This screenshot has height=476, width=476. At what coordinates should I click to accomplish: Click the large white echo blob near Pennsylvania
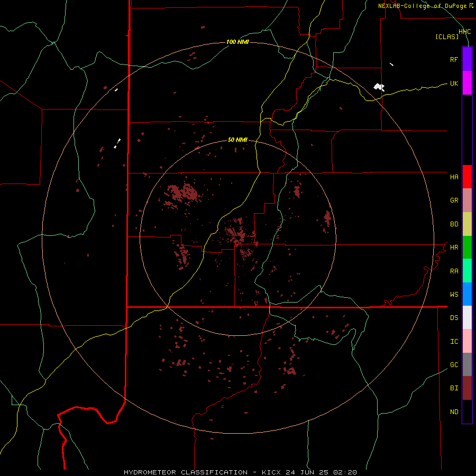(x=379, y=87)
